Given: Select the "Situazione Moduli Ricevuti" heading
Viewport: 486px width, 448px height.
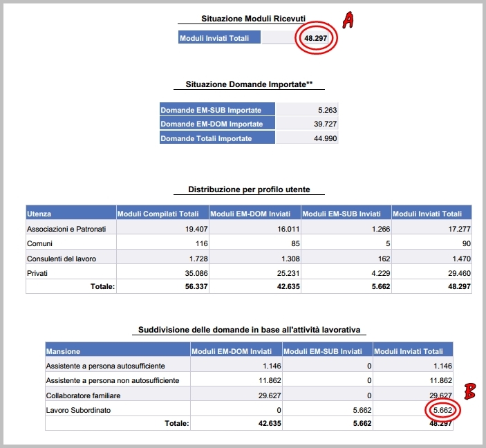Looking at the screenshot, I should (x=243, y=18).
